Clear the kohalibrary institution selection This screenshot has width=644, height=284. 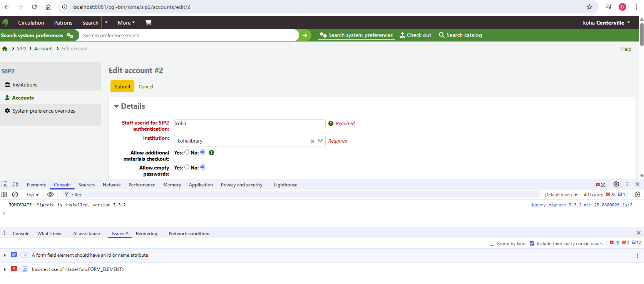(x=312, y=141)
